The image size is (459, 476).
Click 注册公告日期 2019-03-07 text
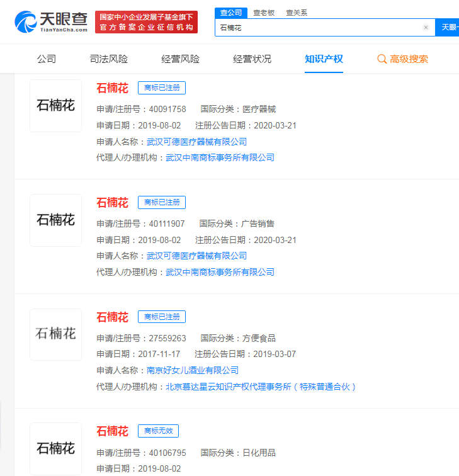(x=246, y=354)
